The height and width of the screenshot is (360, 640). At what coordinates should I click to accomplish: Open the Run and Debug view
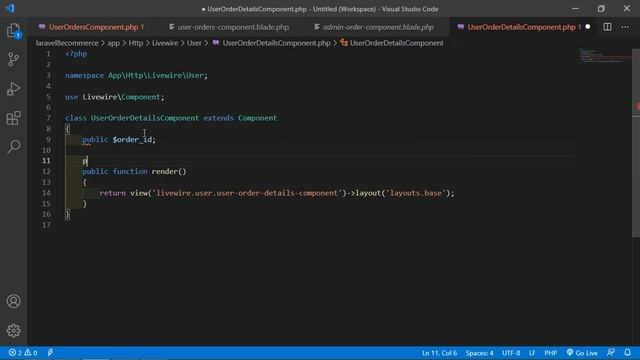point(13,89)
